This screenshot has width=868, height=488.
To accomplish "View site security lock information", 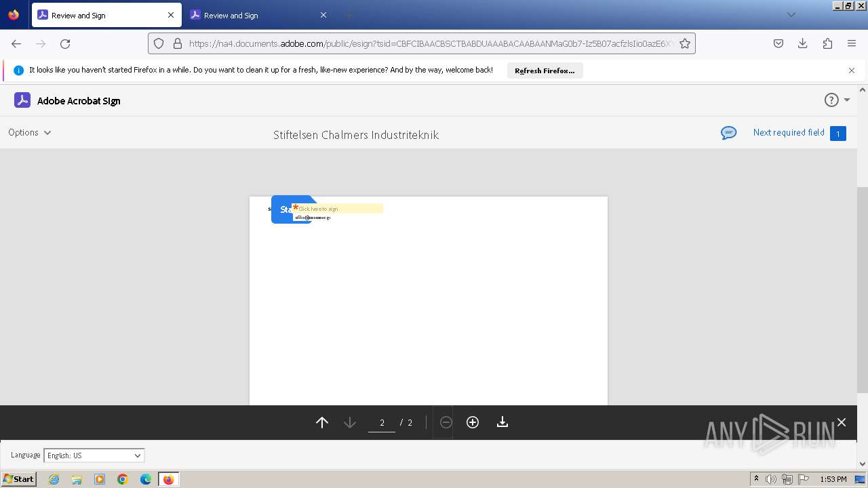I will (178, 43).
